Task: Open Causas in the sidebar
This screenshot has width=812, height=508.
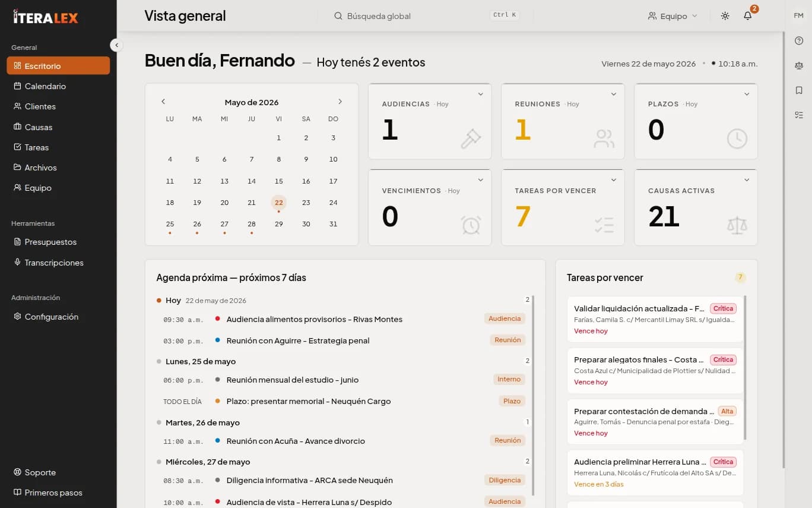Action: click(x=58, y=127)
